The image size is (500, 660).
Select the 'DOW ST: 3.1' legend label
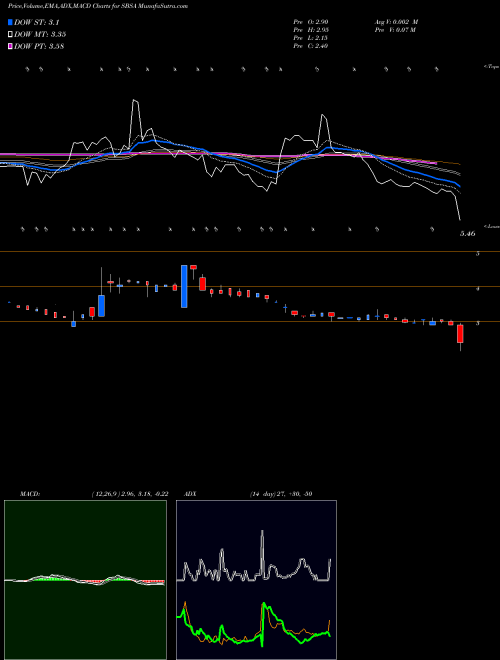[x=37, y=23]
